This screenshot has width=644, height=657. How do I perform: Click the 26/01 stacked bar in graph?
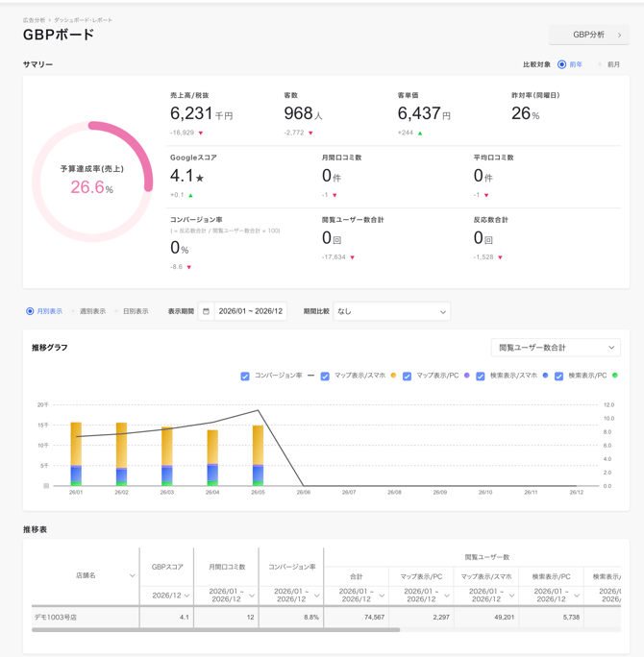click(x=76, y=454)
